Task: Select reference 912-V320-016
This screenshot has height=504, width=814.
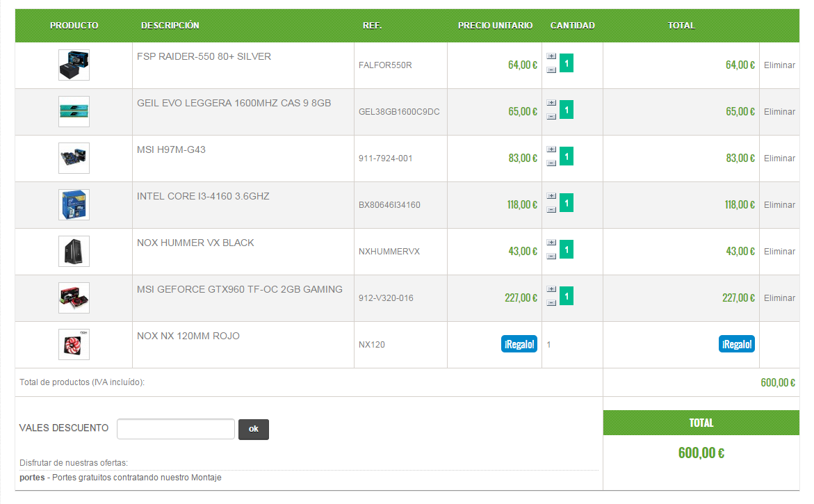Action: (x=386, y=298)
